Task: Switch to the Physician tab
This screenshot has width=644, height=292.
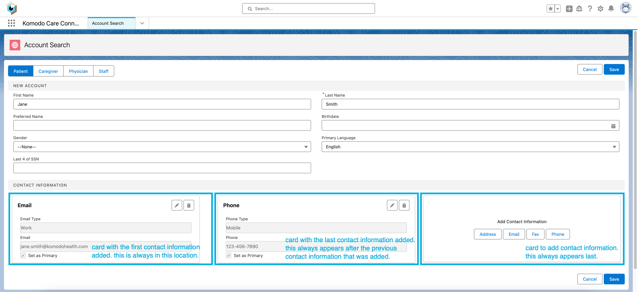Action: point(78,71)
